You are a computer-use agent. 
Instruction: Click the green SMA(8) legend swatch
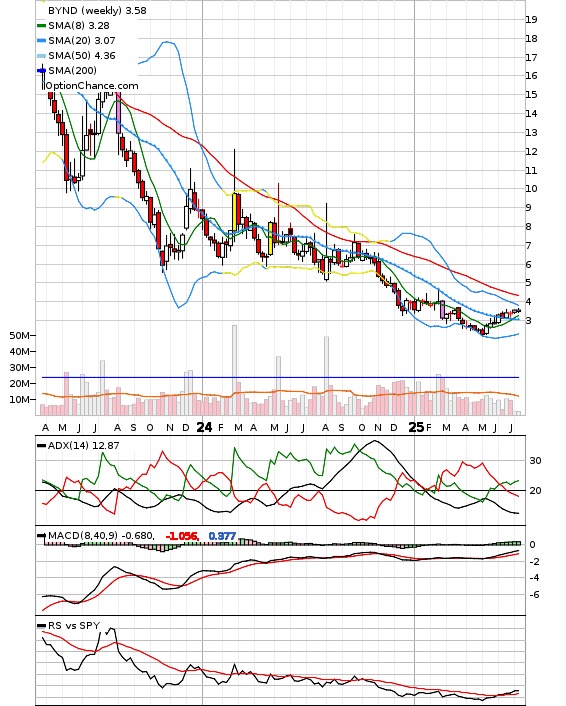pyautogui.click(x=41, y=26)
